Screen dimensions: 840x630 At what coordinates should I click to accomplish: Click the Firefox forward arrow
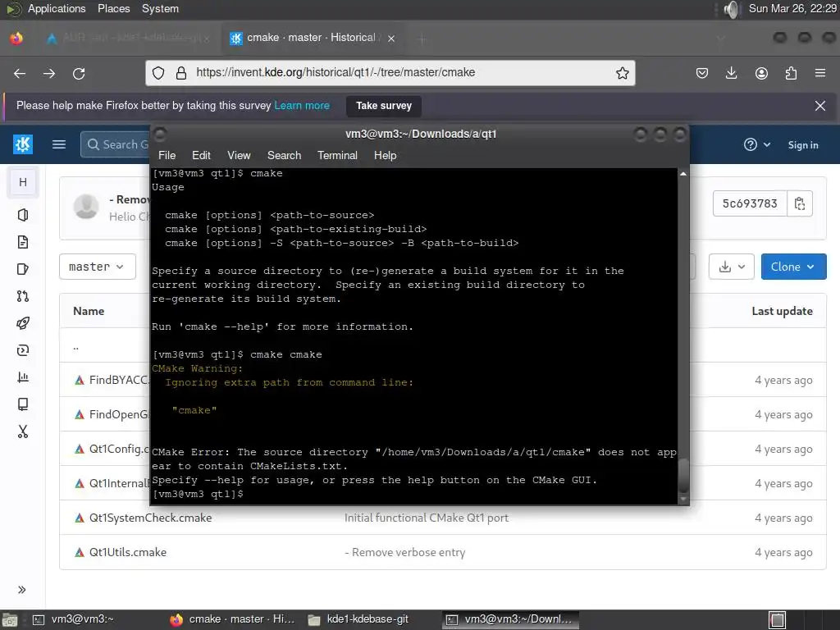pos(49,73)
